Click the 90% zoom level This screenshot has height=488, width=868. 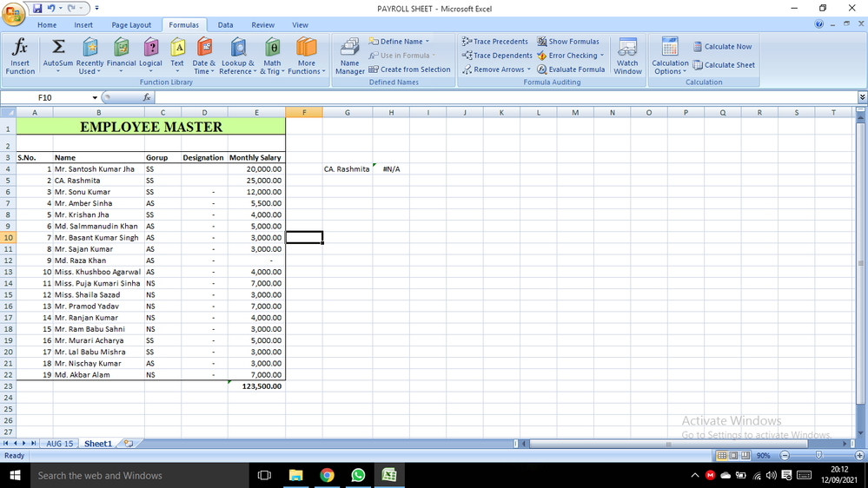(764, 455)
